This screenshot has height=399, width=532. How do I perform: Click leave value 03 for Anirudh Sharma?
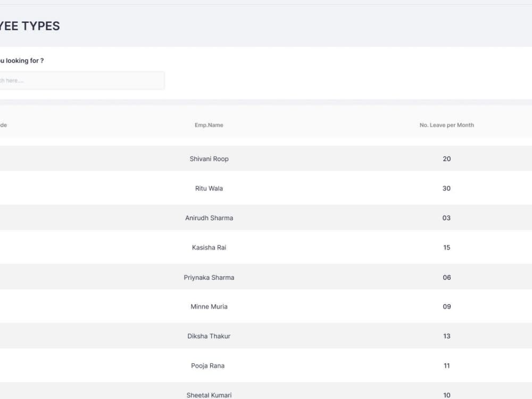(446, 218)
